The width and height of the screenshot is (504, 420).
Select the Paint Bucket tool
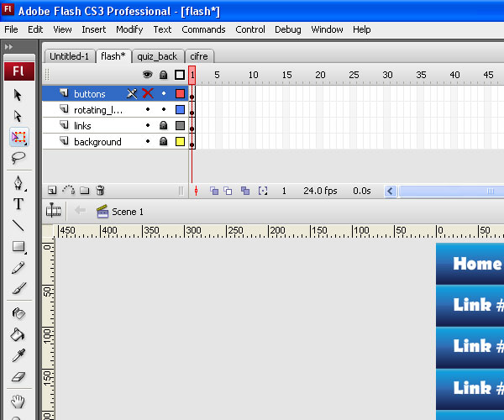click(18, 334)
